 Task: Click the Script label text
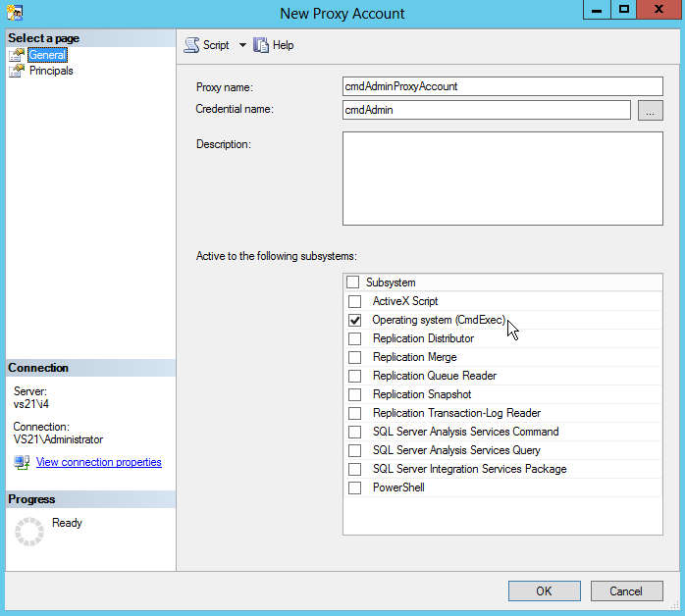[216, 45]
